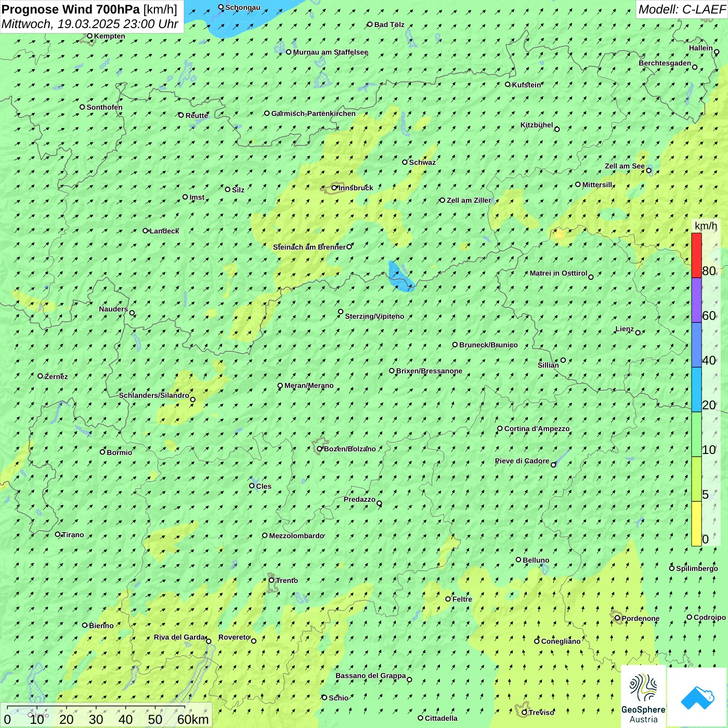Image resolution: width=728 pixels, height=728 pixels.
Task: Click the Bormio city marker
Action: [x=102, y=452]
